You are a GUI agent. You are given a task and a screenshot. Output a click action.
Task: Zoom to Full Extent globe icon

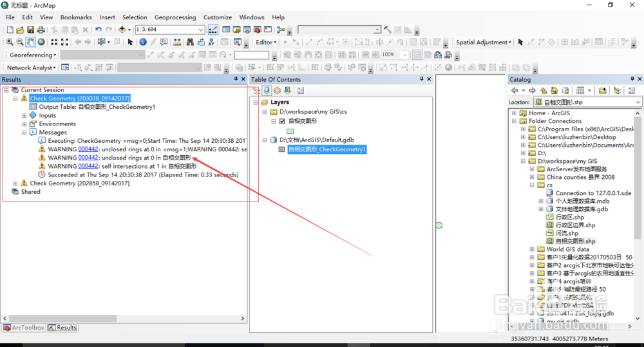click(x=41, y=42)
